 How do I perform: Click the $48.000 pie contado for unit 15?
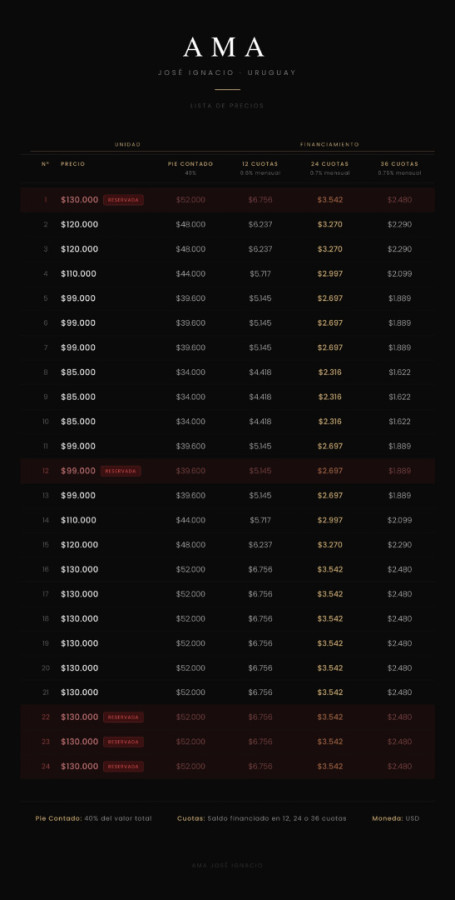click(x=190, y=545)
